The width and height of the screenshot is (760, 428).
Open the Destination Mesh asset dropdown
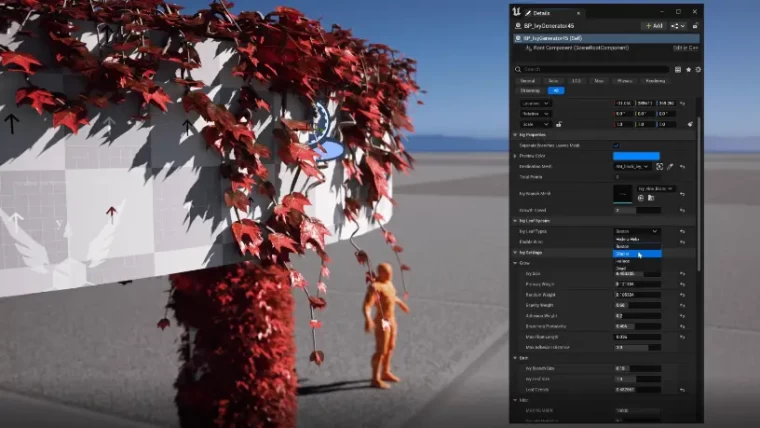[x=632, y=167]
